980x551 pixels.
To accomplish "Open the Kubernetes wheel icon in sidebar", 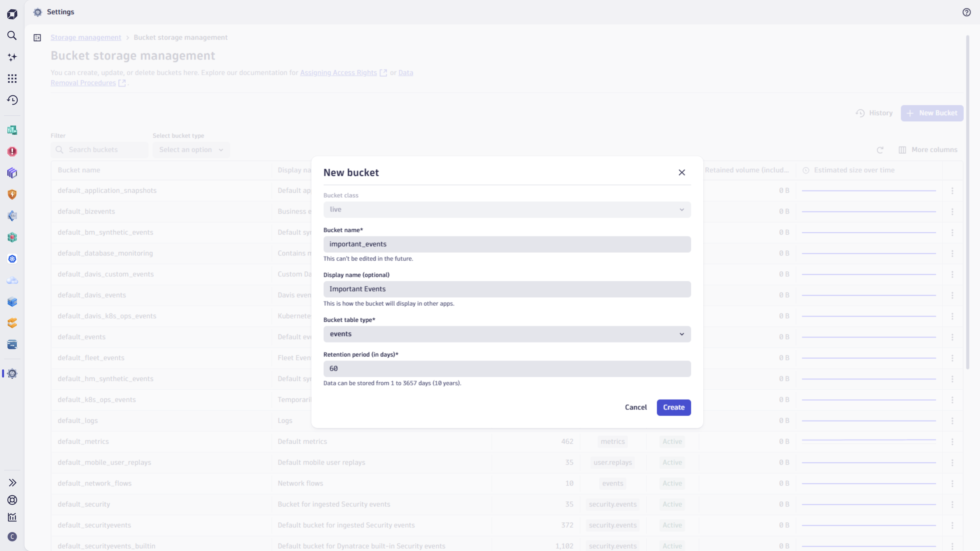I will click(x=12, y=259).
